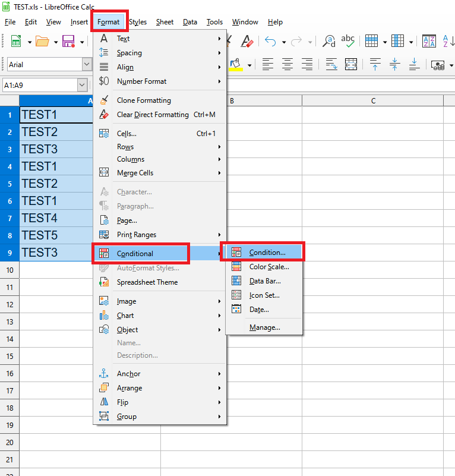The width and height of the screenshot is (455, 476).
Task: Open the Name Box dropdown arrow
Action: tap(82, 86)
